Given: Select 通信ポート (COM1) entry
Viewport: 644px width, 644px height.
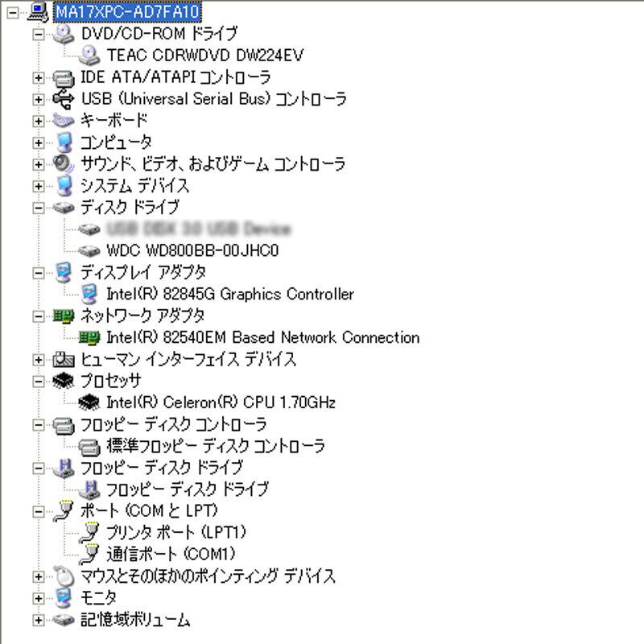Looking at the screenshot, I should click(x=171, y=554).
